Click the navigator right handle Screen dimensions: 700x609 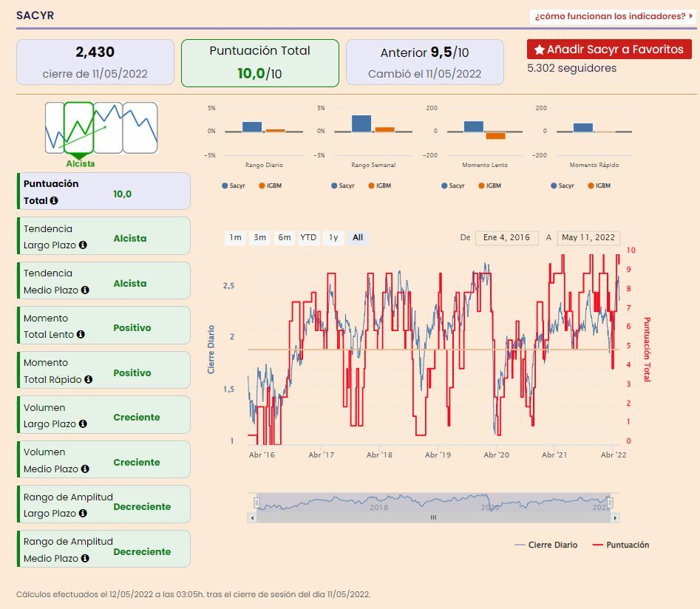click(610, 503)
